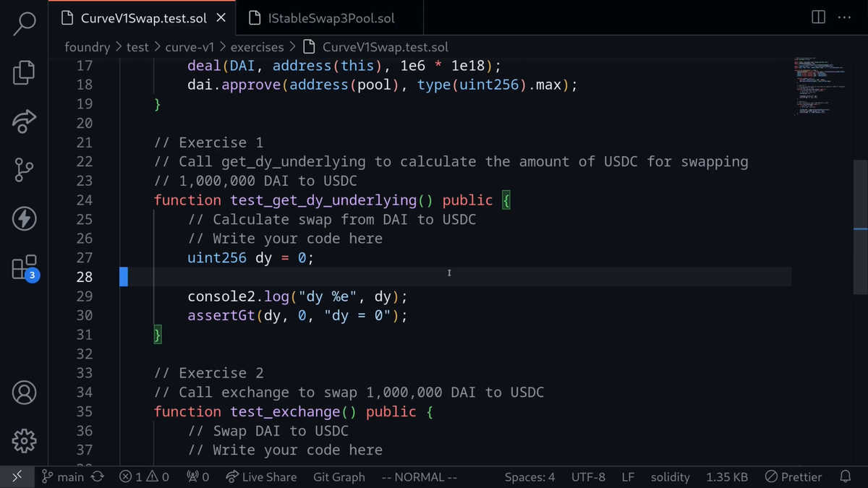Open more editor actions with the ellipsis menu
This screenshot has height=488, width=868.
[845, 18]
